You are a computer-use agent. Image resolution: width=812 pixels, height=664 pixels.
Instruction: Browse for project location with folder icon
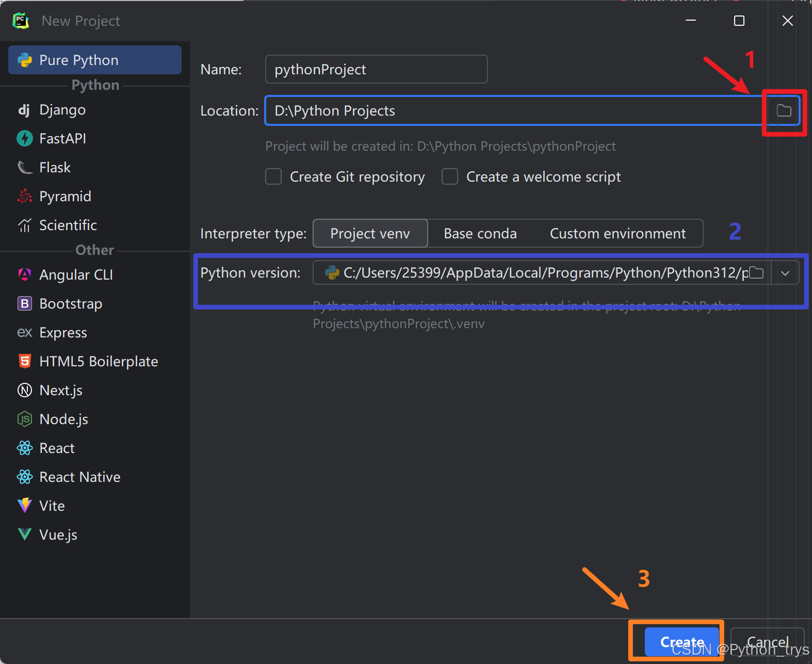[784, 110]
